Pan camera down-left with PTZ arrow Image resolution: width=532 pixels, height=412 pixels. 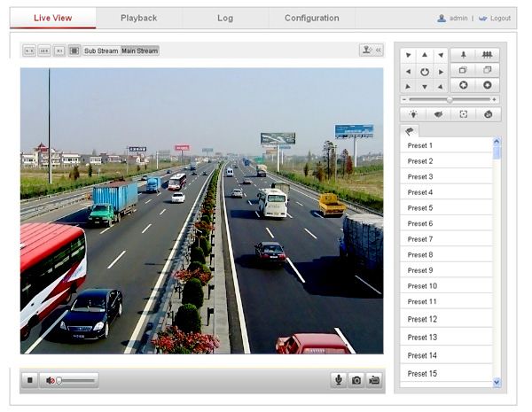[x=408, y=87]
